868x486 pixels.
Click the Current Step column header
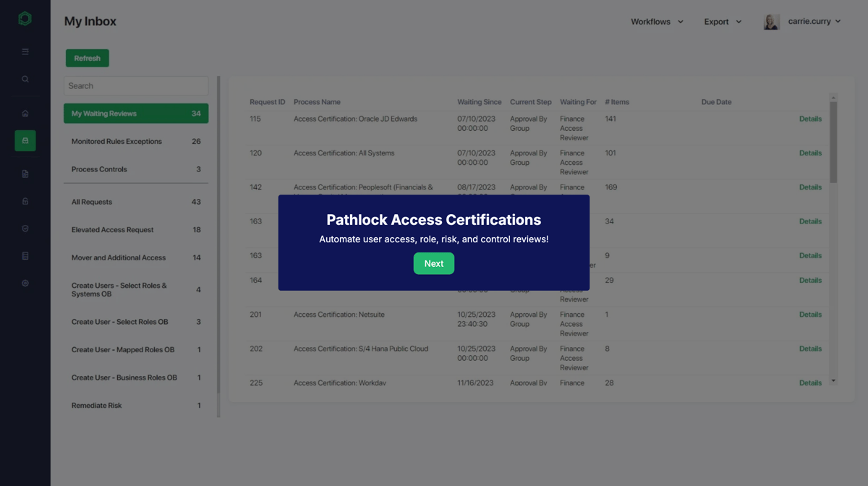[x=530, y=102]
